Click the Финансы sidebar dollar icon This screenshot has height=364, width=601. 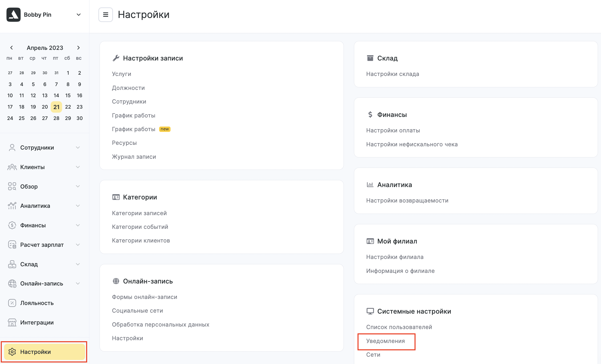(x=12, y=225)
